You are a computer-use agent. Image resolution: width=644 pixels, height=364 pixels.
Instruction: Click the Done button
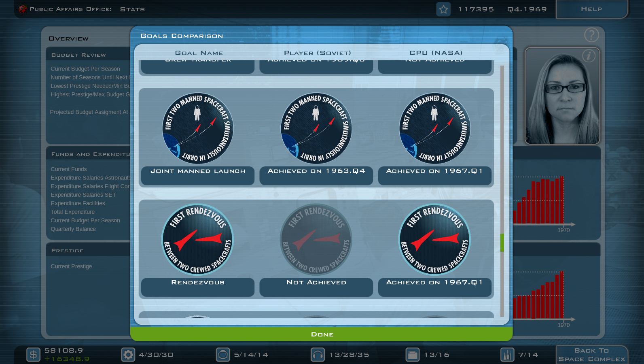point(322,334)
